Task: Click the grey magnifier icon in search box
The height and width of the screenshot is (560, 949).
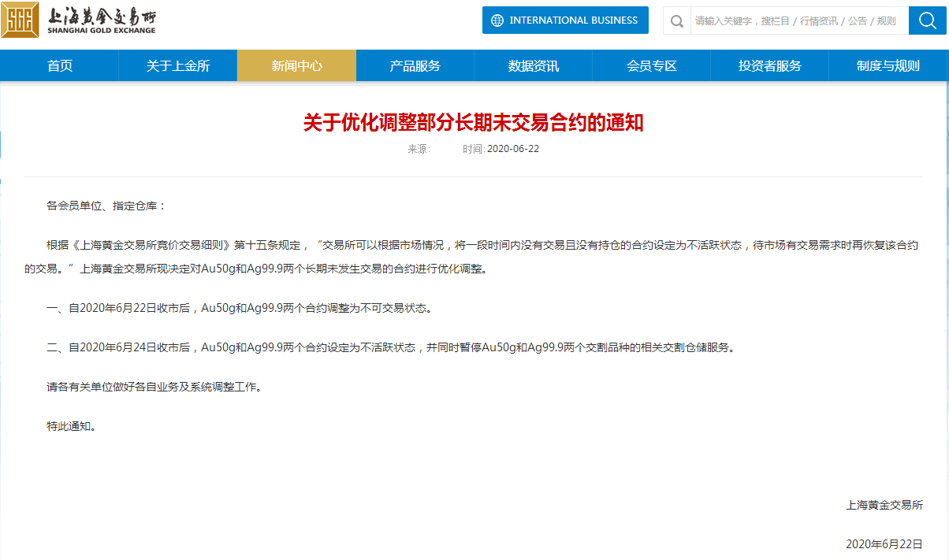Action: (676, 21)
